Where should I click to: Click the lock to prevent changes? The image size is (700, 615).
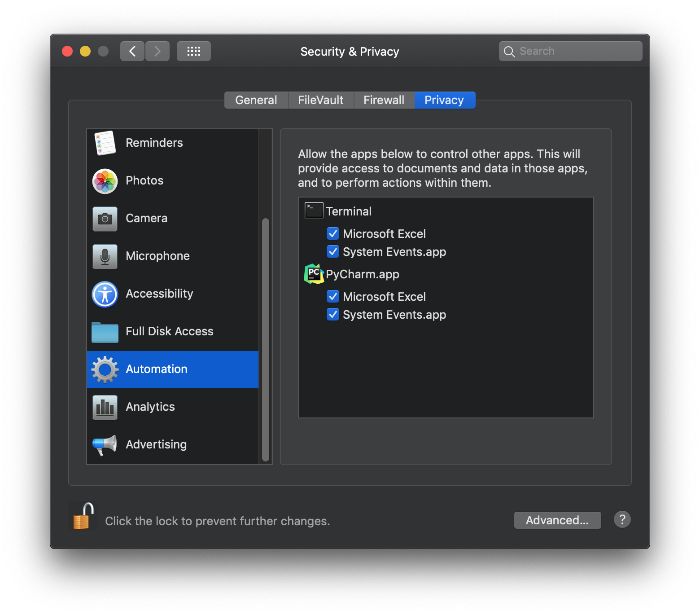pos(83,516)
